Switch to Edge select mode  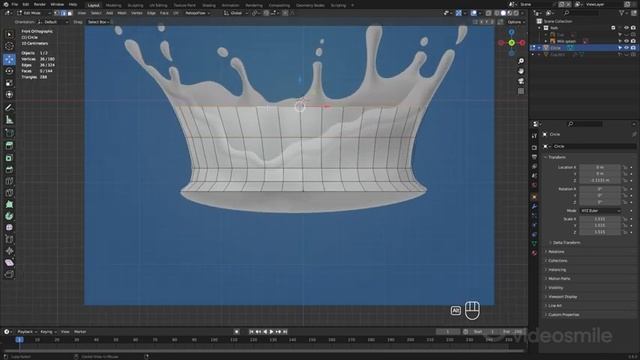[x=64, y=13]
